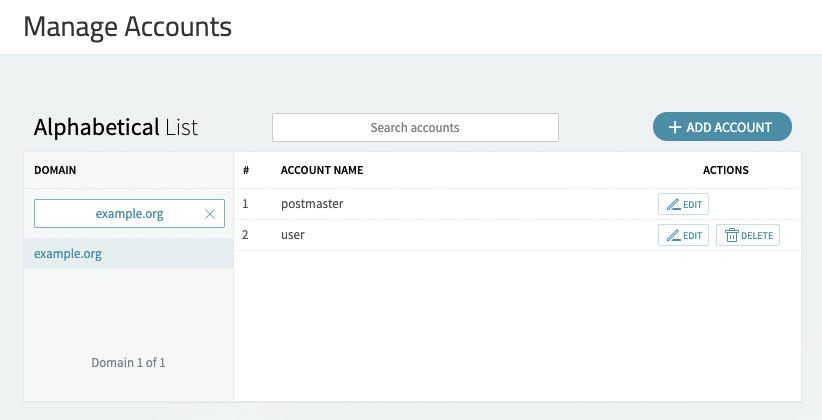The width and height of the screenshot is (822, 420).
Task: Delete the user account
Action: click(748, 235)
